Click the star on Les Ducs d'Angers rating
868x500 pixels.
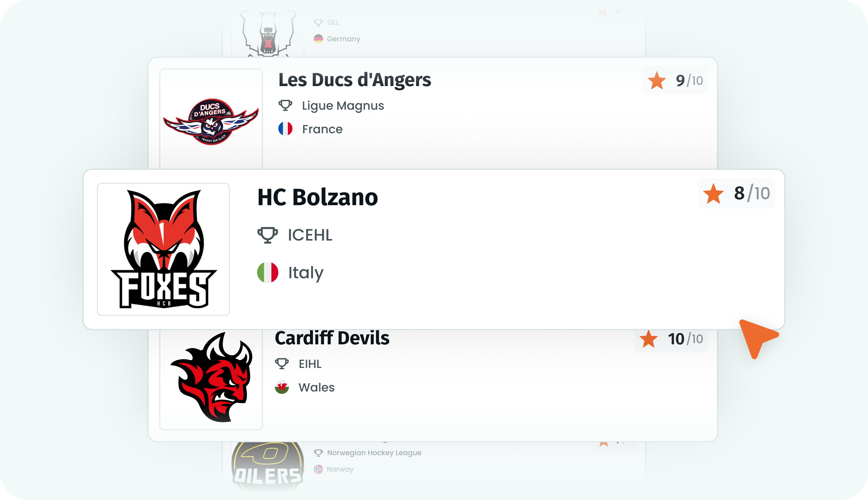pos(657,80)
